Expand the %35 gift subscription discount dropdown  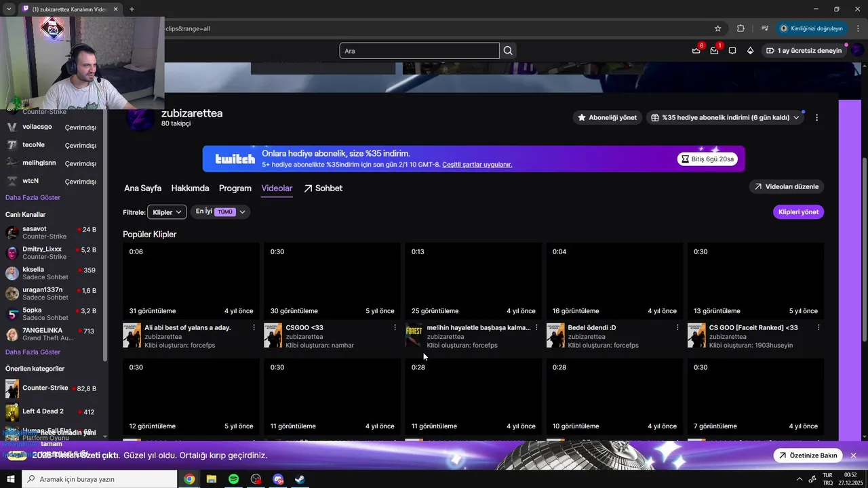click(725, 117)
